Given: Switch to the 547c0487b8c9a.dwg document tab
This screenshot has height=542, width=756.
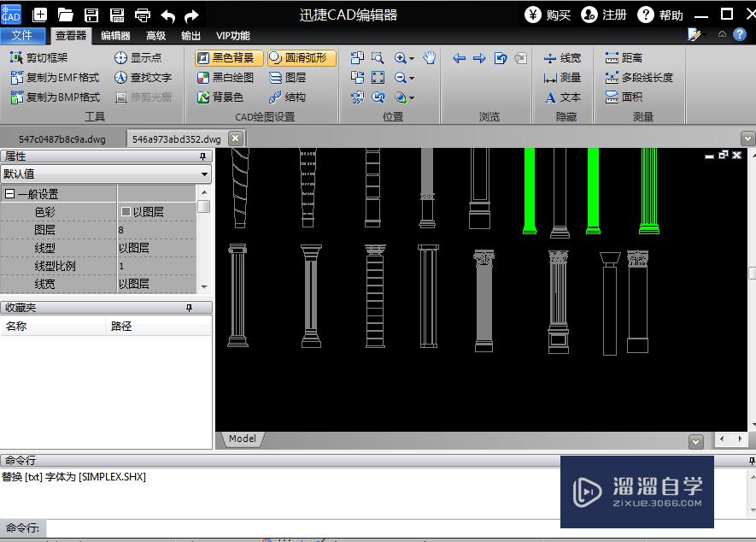Looking at the screenshot, I should tap(62, 138).
